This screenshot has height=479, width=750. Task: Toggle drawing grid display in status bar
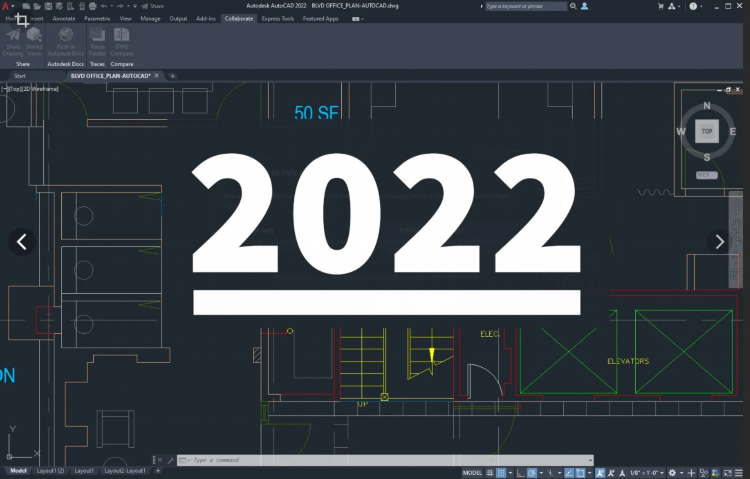coord(490,473)
